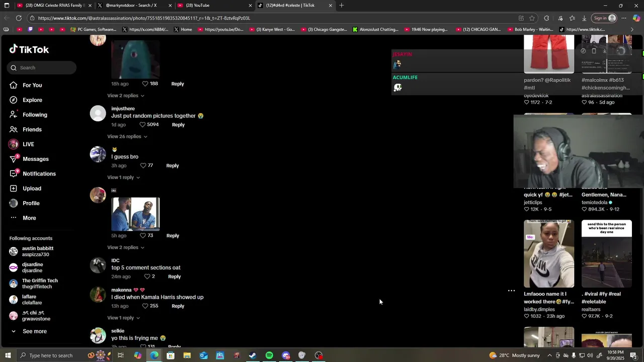This screenshot has height=362, width=644.
Task: Click the three-dots options button
Action: pos(511,291)
